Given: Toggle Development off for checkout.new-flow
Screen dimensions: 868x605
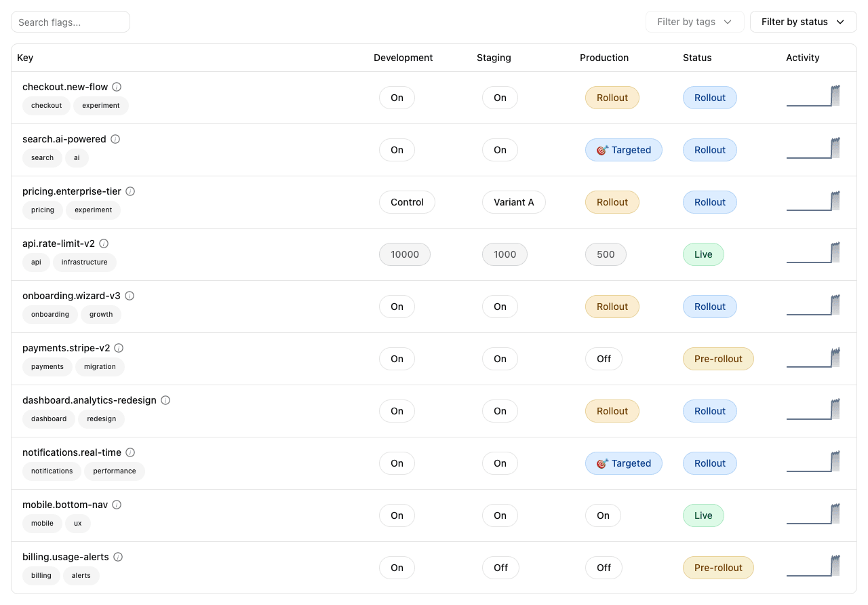Looking at the screenshot, I should point(397,98).
